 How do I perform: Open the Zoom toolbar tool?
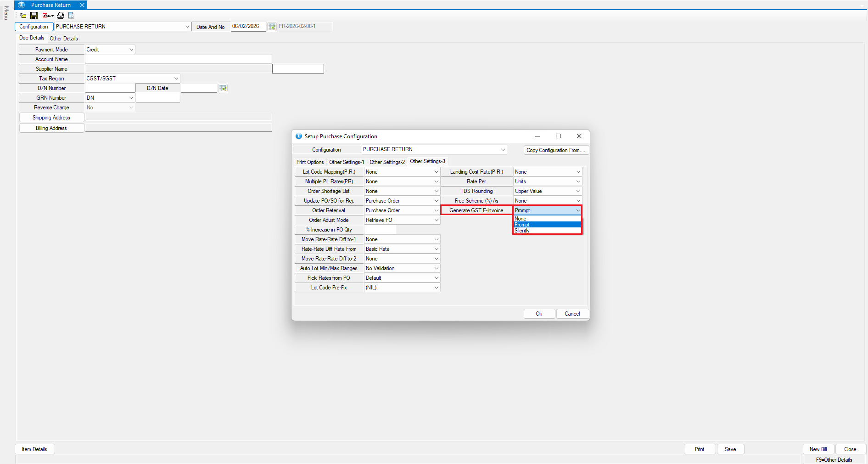click(48, 16)
